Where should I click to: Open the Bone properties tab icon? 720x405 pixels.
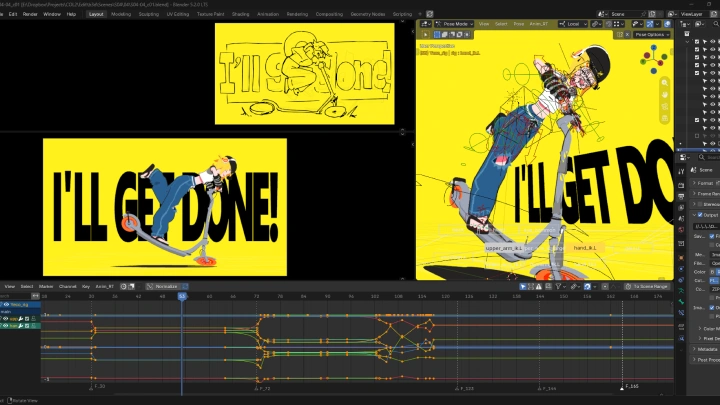click(681, 302)
